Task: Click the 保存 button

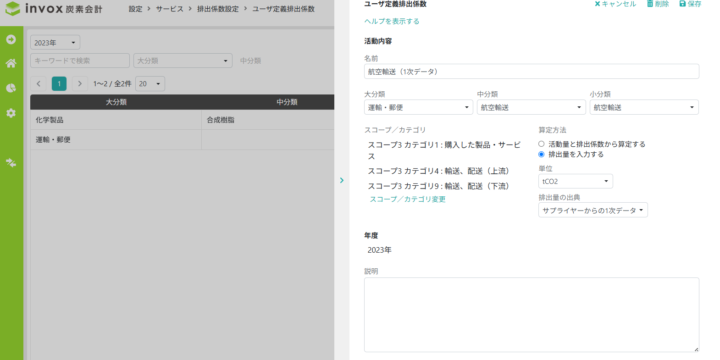Action: pos(690,4)
